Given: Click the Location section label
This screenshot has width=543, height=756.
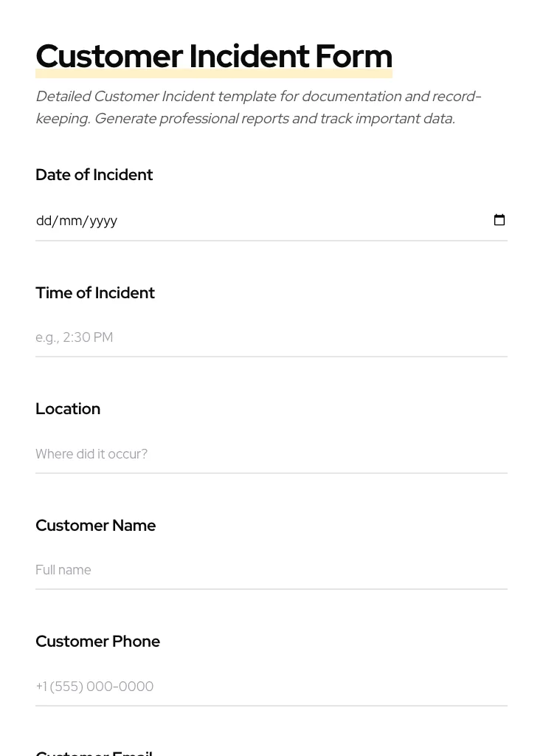Looking at the screenshot, I should click(68, 408).
